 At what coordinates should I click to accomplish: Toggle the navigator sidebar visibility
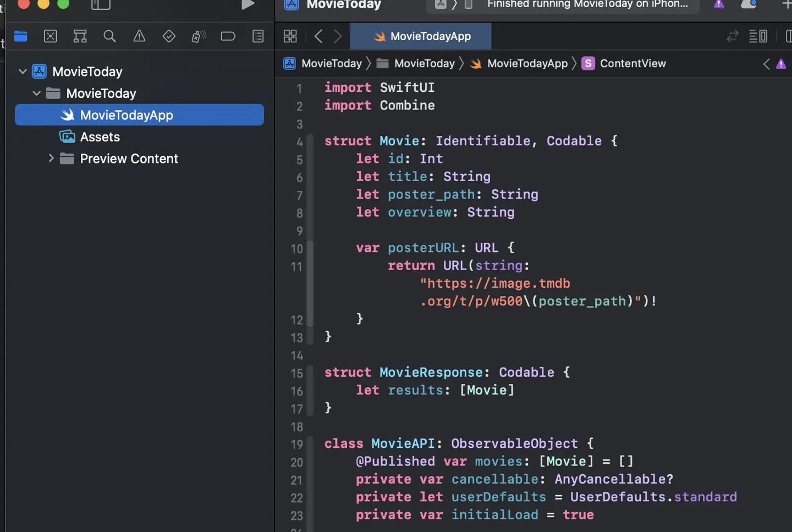101,4
